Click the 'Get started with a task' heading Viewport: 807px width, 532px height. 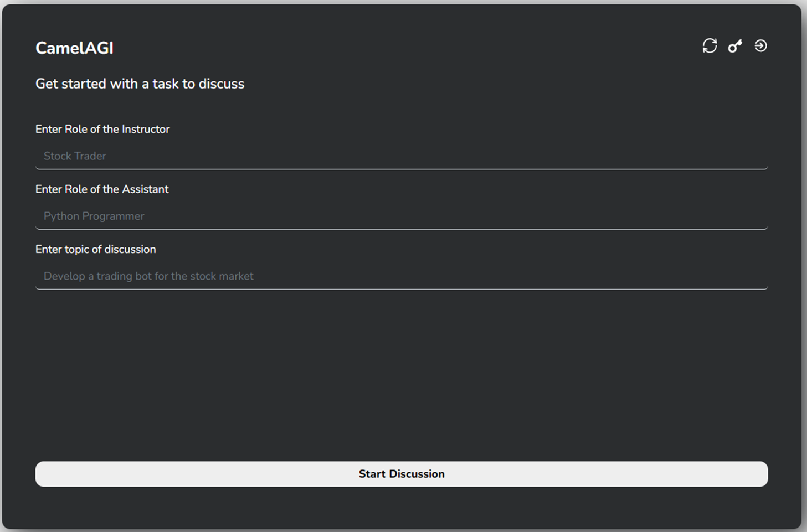point(140,84)
